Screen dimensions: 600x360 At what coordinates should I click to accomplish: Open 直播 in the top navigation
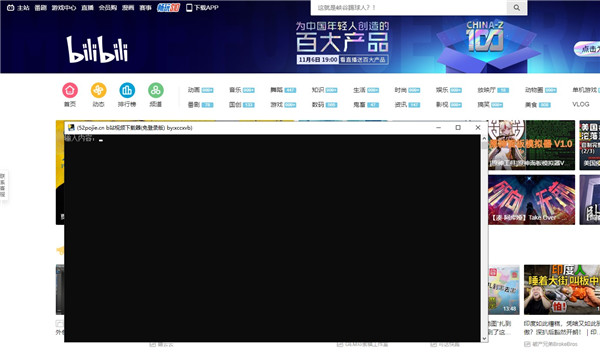(x=87, y=8)
